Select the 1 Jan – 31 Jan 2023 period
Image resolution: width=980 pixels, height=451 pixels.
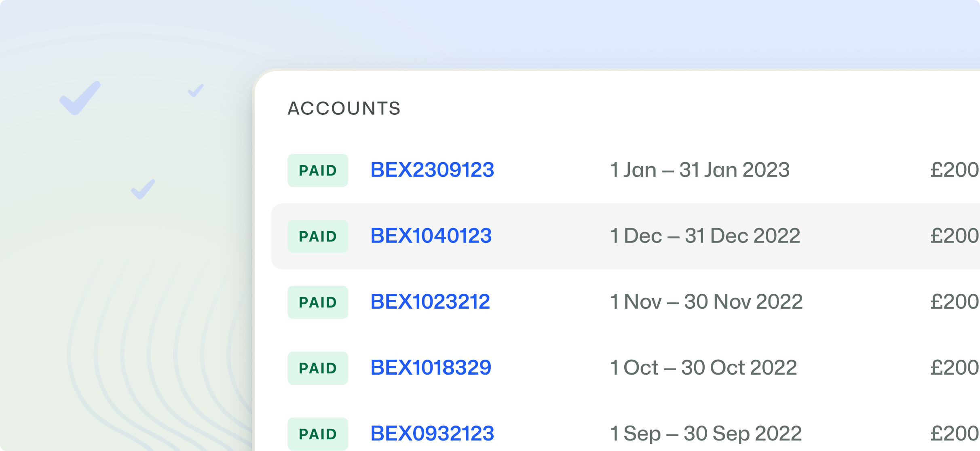[x=699, y=170]
